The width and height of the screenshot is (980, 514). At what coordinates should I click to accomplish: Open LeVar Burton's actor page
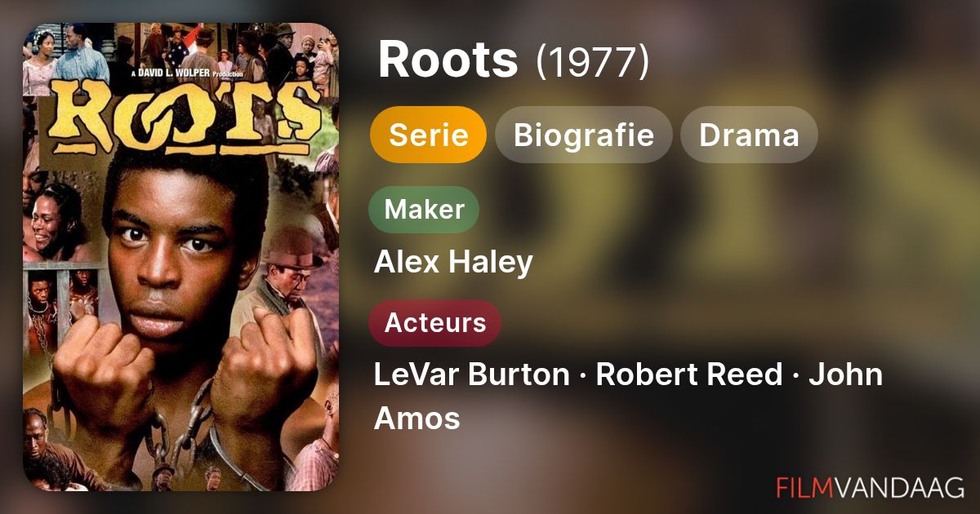coord(471,374)
